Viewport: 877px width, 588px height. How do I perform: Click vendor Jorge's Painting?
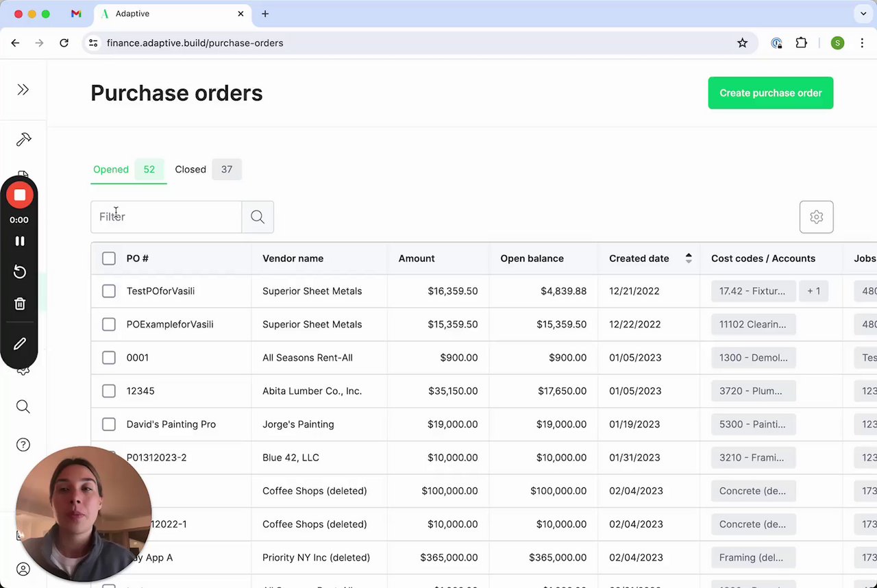(x=298, y=424)
